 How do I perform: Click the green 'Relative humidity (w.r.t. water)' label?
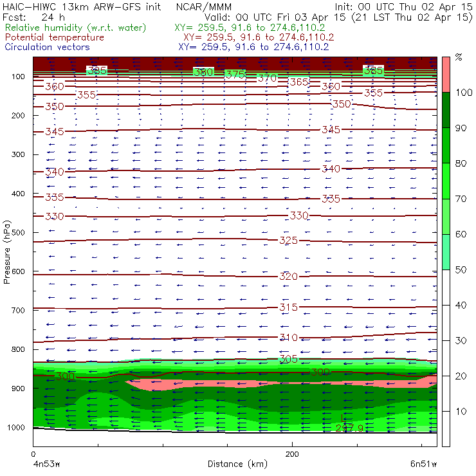click(x=76, y=28)
